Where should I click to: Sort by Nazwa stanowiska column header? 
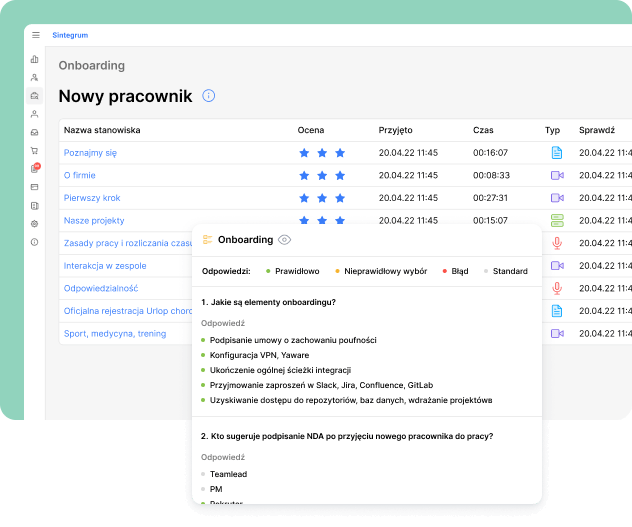pyautogui.click(x=102, y=130)
